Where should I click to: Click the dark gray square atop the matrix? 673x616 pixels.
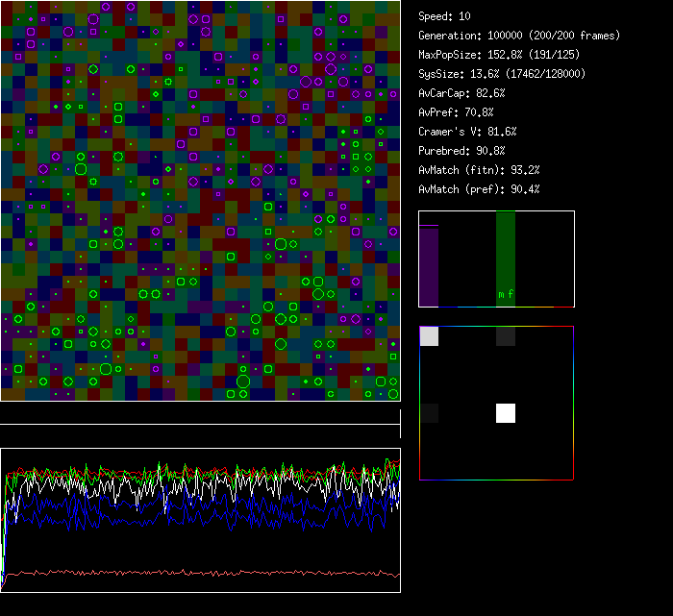[506, 336]
